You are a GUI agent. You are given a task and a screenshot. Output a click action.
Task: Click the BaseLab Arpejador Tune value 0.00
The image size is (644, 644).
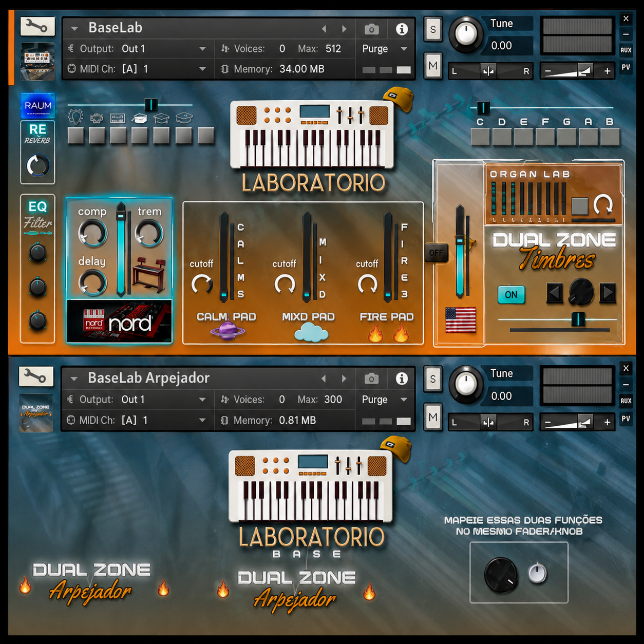501,396
